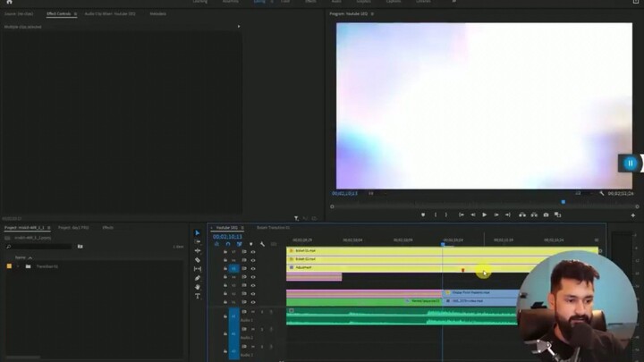Open the Program monitor zoom level dropdown

point(376,193)
